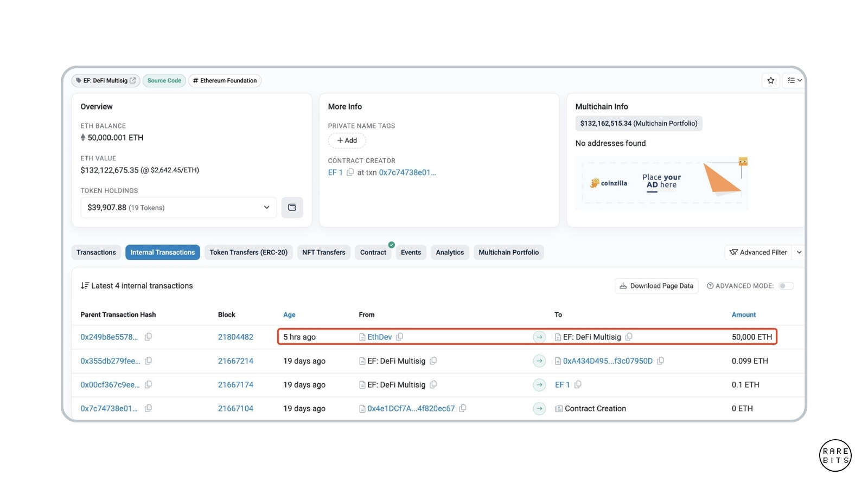Copy hash 0x00cf367c9ee
Image resolution: width=868 pixels, height=488 pixels.
click(148, 384)
